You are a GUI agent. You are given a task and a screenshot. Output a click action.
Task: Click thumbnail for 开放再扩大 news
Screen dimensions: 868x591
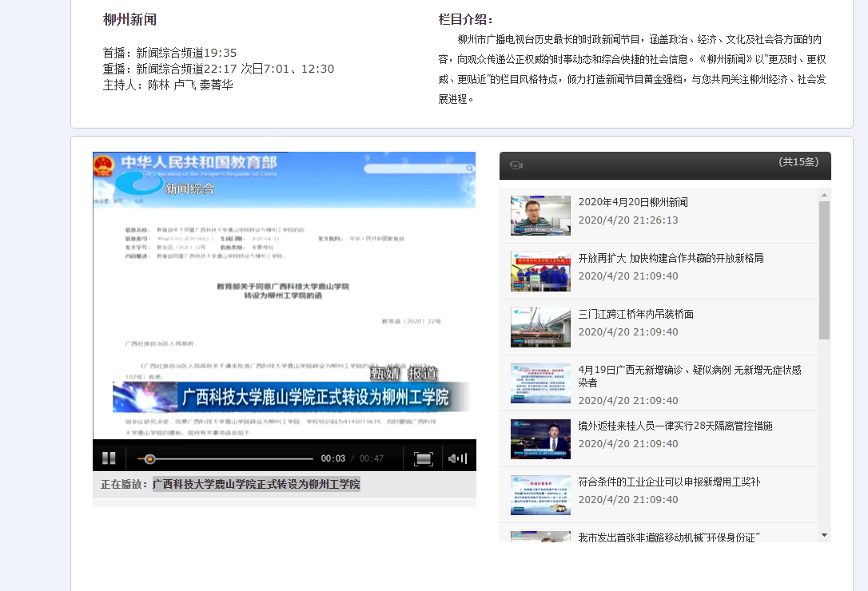540,272
